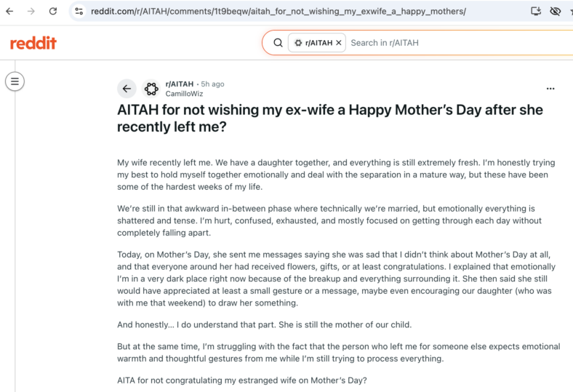This screenshot has height=392, width=573.
Task: Open the r/AITAH subreddit link
Action: pyautogui.click(x=180, y=84)
